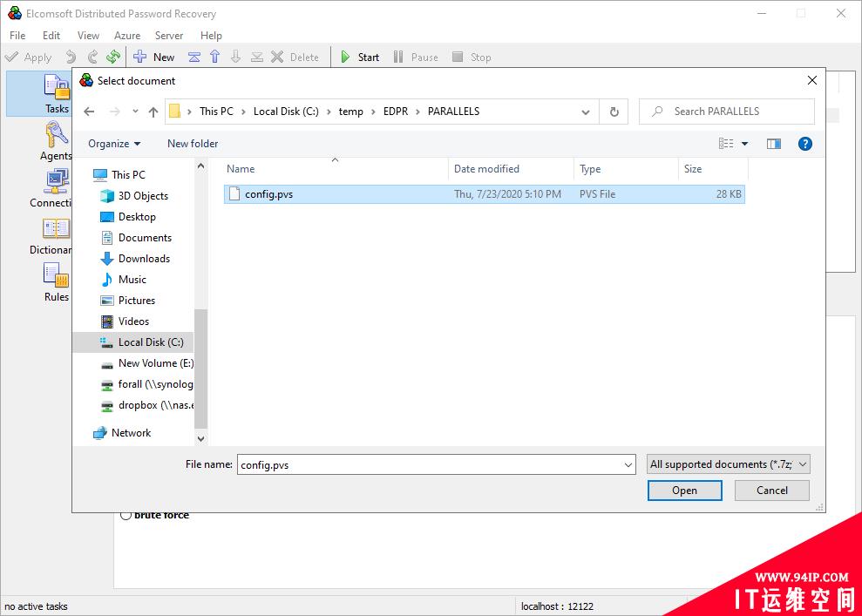Open recent locations dropdown arrow
862x616 pixels.
(x=135, y=112)
